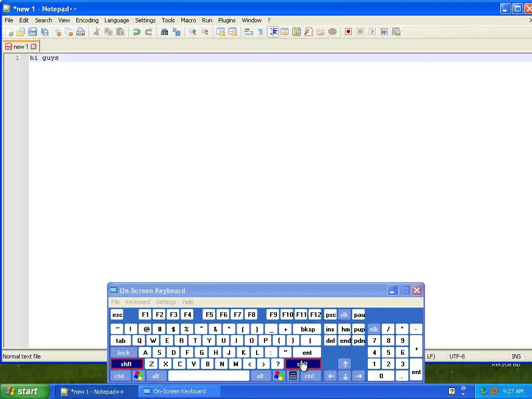Open On-Screen Keyboard's Keyboard menu
Viewport: 532px width, 399px height.
pos(137,302)
